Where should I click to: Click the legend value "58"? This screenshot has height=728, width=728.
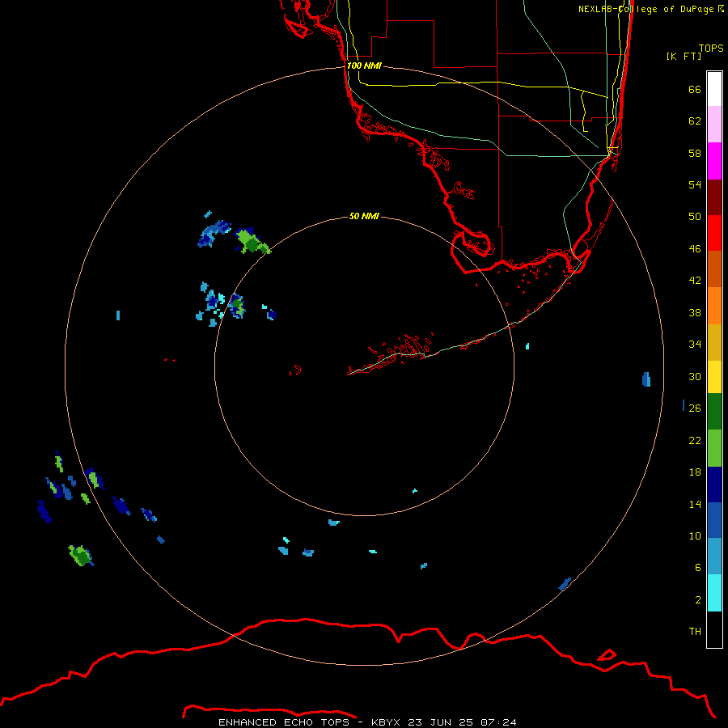[x=695, y=153]
